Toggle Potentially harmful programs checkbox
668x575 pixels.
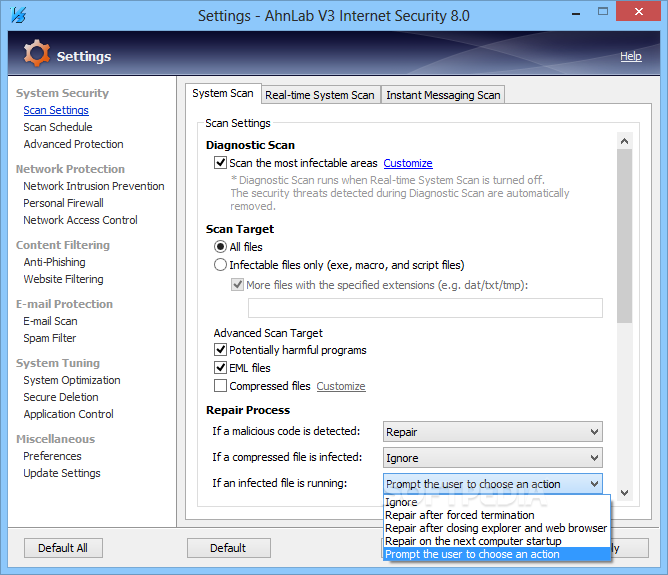(220, 350)
